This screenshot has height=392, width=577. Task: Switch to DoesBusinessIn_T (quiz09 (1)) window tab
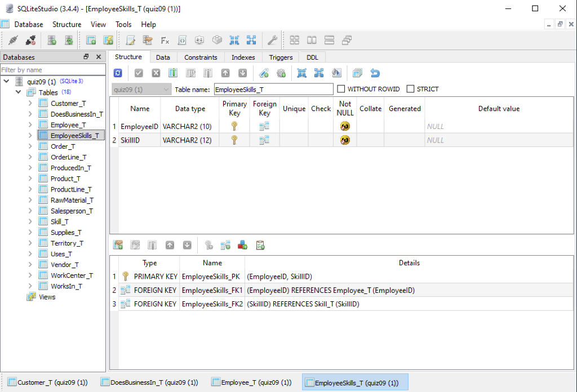coord(150,382)
